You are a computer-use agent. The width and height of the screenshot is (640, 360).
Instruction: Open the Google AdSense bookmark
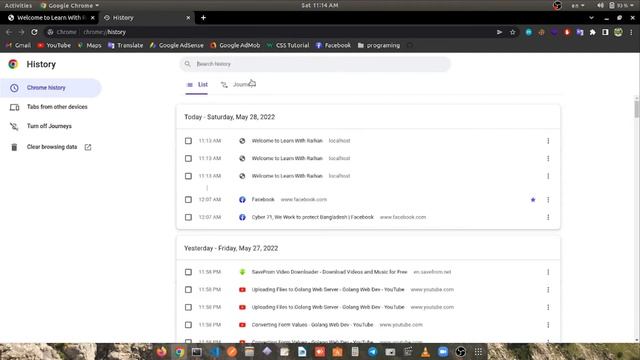click(177, 45)
